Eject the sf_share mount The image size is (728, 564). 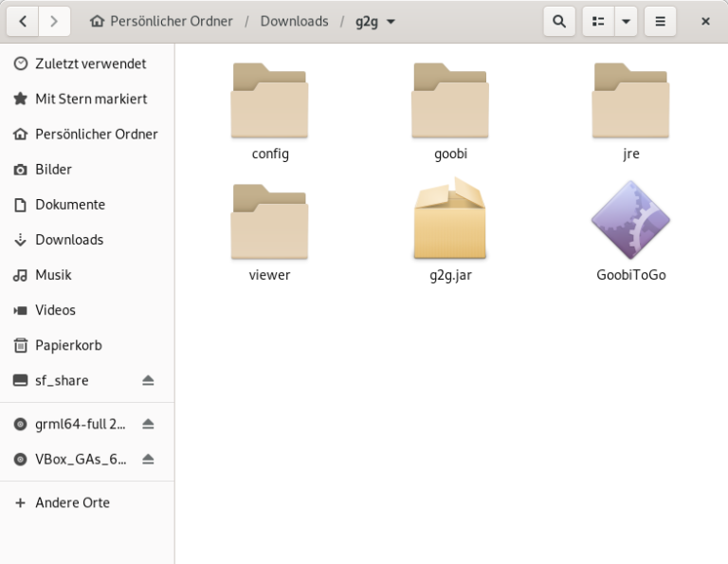click(x=148, y=380)
